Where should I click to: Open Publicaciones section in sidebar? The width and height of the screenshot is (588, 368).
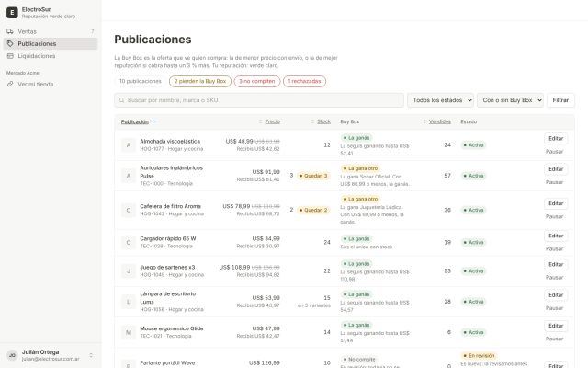pos(51,43)
